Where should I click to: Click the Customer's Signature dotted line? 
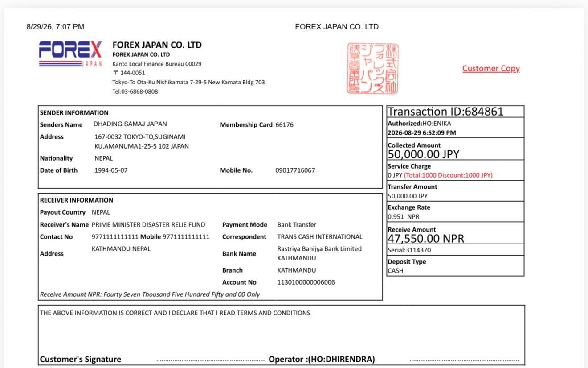click(x=211, y=360)
